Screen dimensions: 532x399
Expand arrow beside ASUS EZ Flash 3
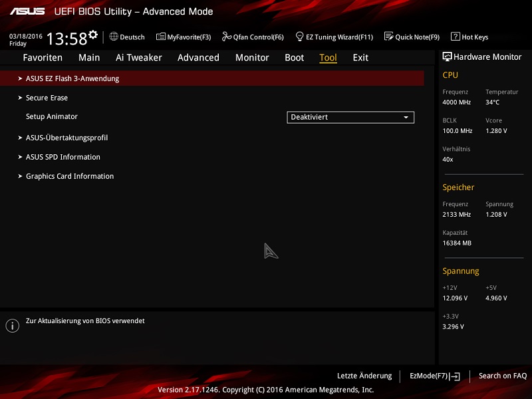tap(20, 78)
